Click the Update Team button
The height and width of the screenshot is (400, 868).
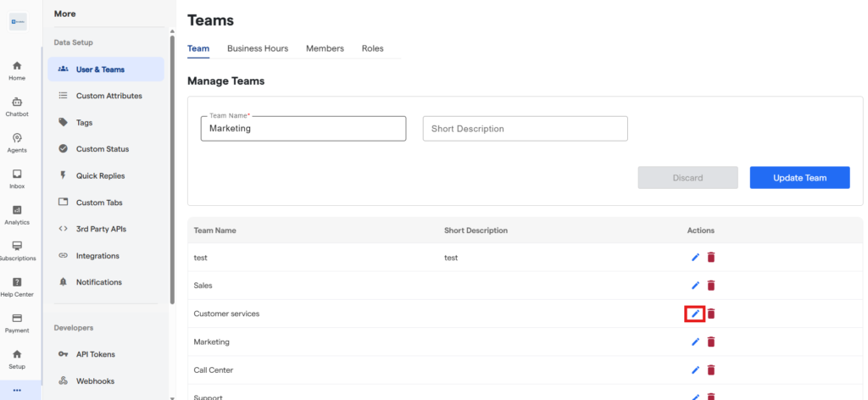click(x=799, y=178)
